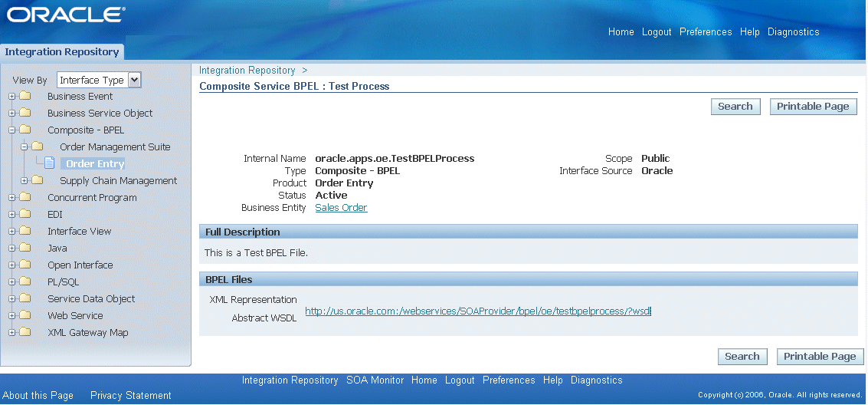The image size is (868, 405).
Task: Click the footer Help link
Action: (x=553, y=380)
